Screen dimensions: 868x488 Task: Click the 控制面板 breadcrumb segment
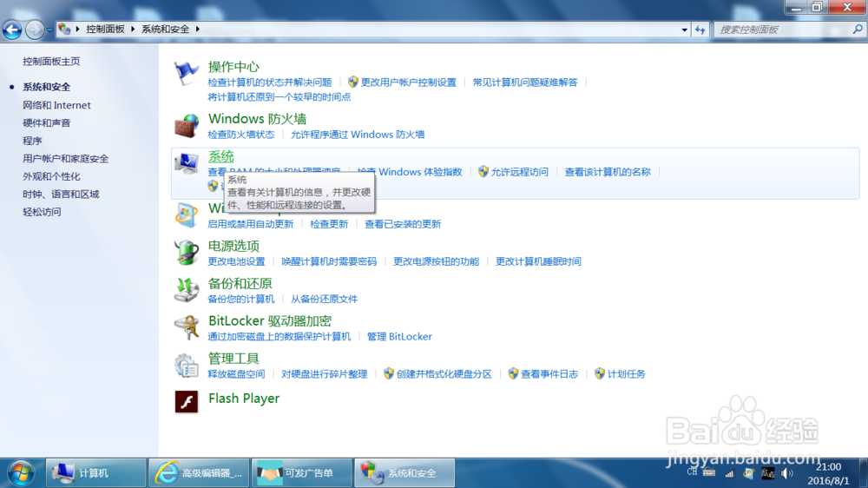[105, 29]
